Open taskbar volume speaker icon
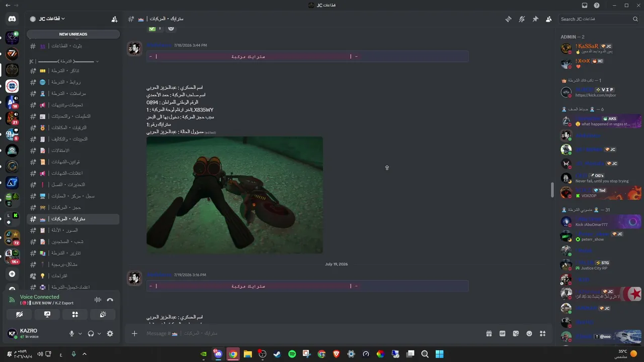644x362 pixels. [x=40, y=354]
